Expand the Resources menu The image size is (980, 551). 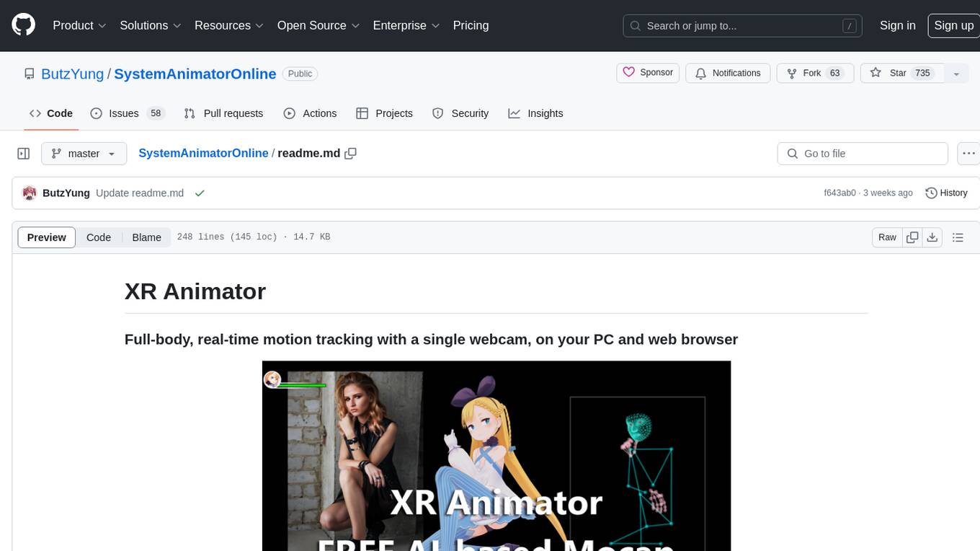[x=229, y=25]
